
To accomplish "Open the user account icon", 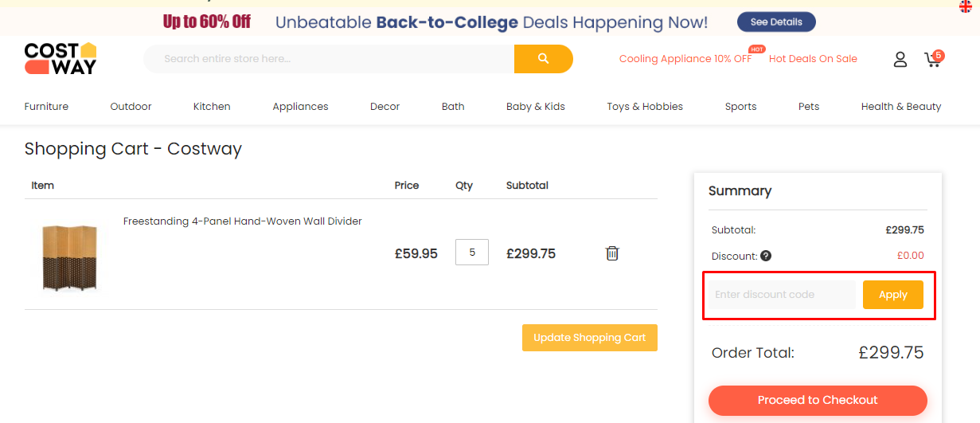I will [x=900, y=59].
